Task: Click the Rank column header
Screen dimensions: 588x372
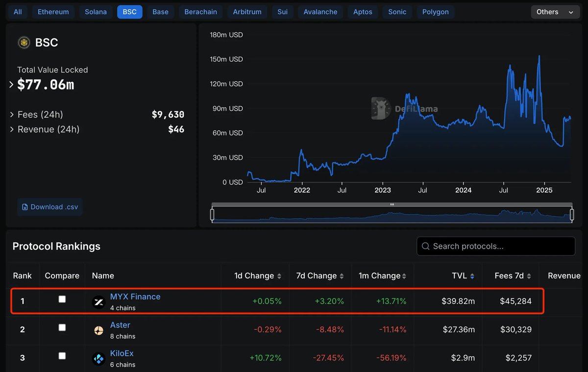Action: 22,276
